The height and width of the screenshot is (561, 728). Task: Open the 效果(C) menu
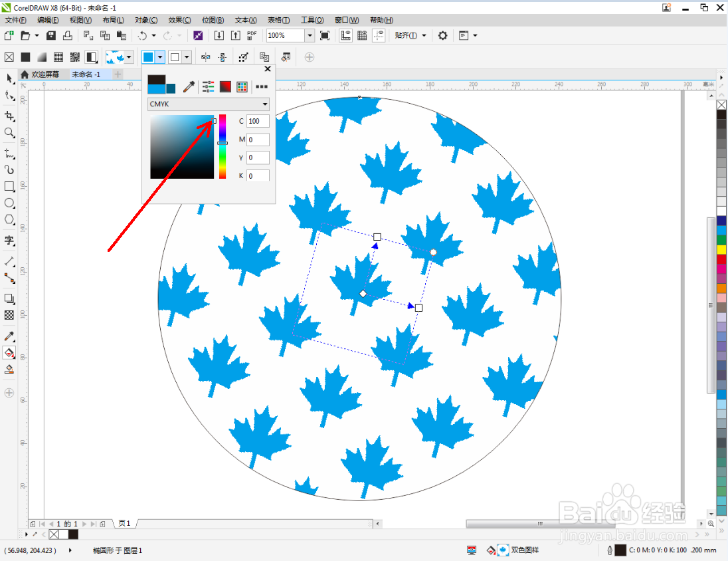point(180,20)
